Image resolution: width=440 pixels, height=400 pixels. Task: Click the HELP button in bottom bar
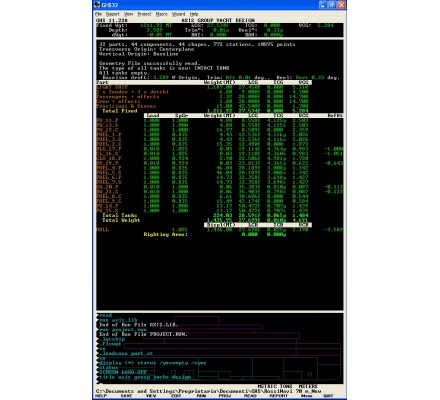pos(101,396)
